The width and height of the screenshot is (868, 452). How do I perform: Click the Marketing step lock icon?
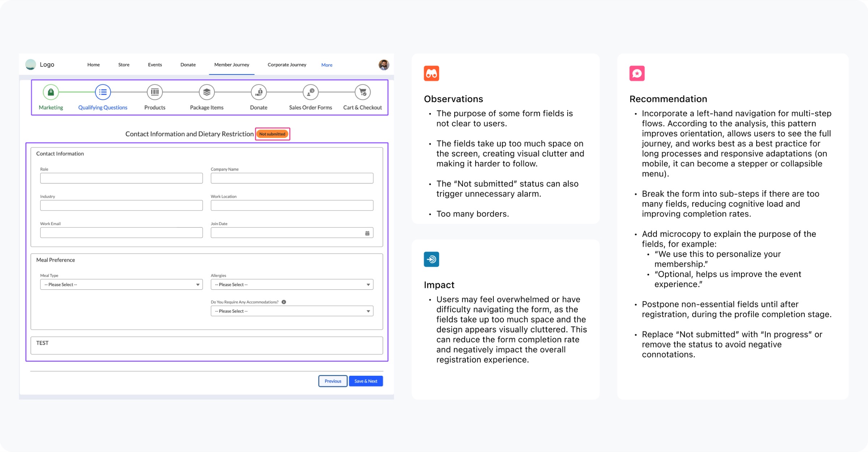pos(51,92)
